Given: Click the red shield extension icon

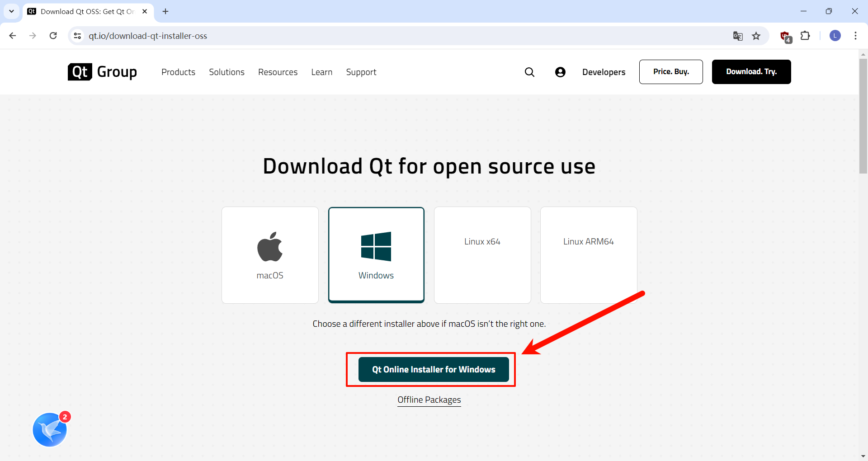Looking at the screenshot, I should [785, 36].
